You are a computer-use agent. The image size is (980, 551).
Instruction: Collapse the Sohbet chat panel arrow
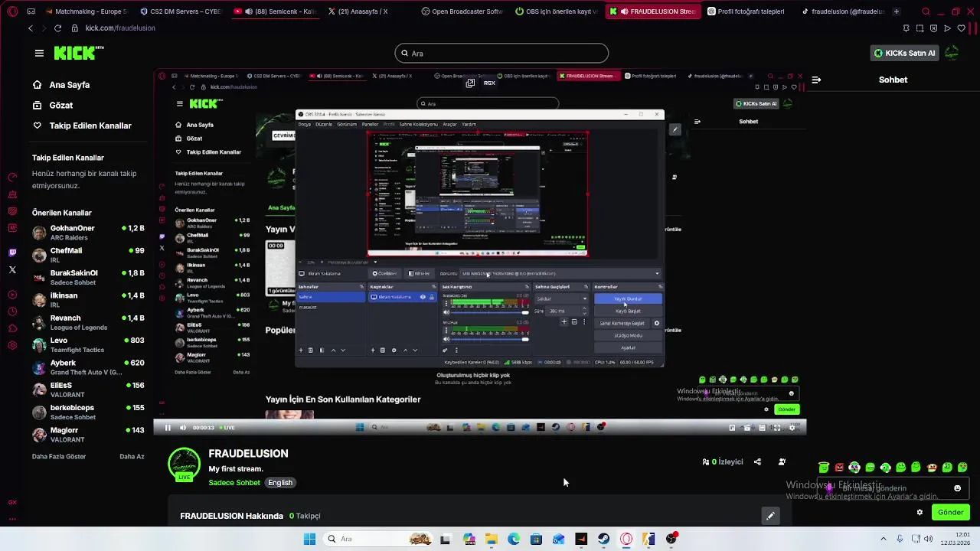point(816,80)
